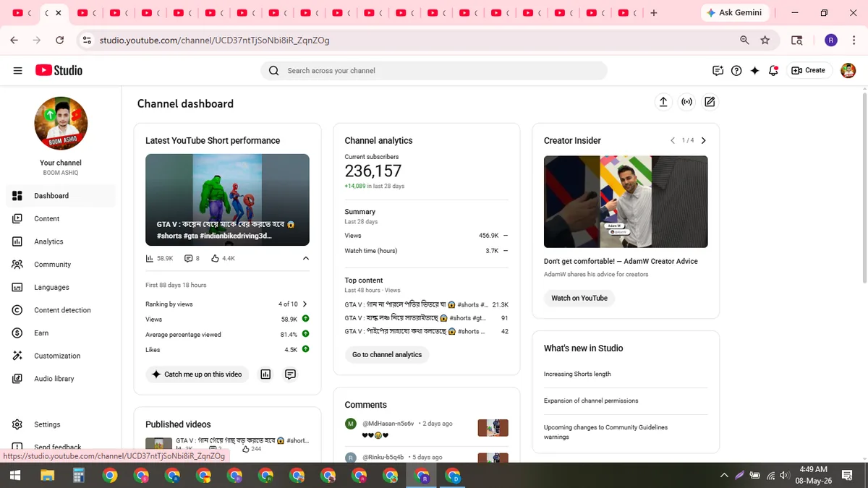This screenshot has height=488, width=868.
Task: Bookmark this page with the star icon
Action: (765, 40)
